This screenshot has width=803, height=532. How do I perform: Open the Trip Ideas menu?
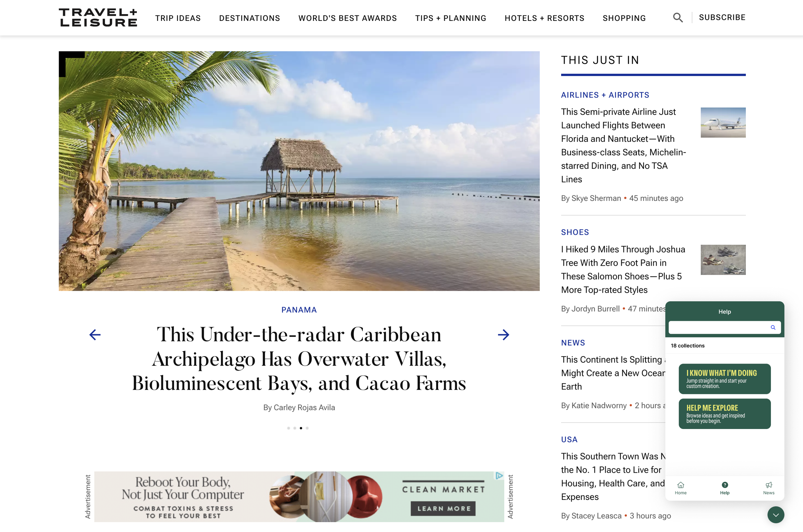(x=178, y=18)
